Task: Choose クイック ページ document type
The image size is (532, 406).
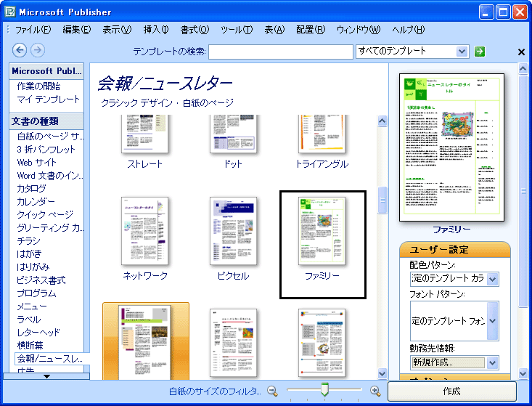Action: pos(45,214)
